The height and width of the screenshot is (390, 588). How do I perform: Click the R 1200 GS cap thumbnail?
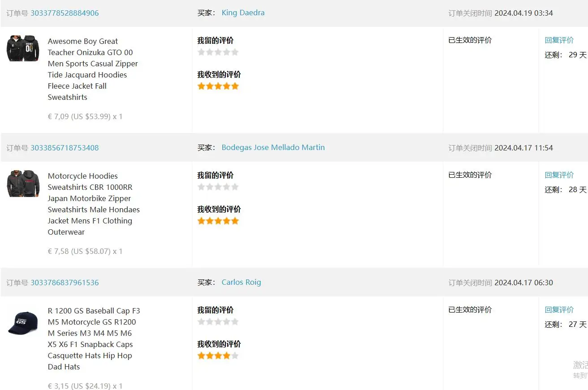coord(23,323)
